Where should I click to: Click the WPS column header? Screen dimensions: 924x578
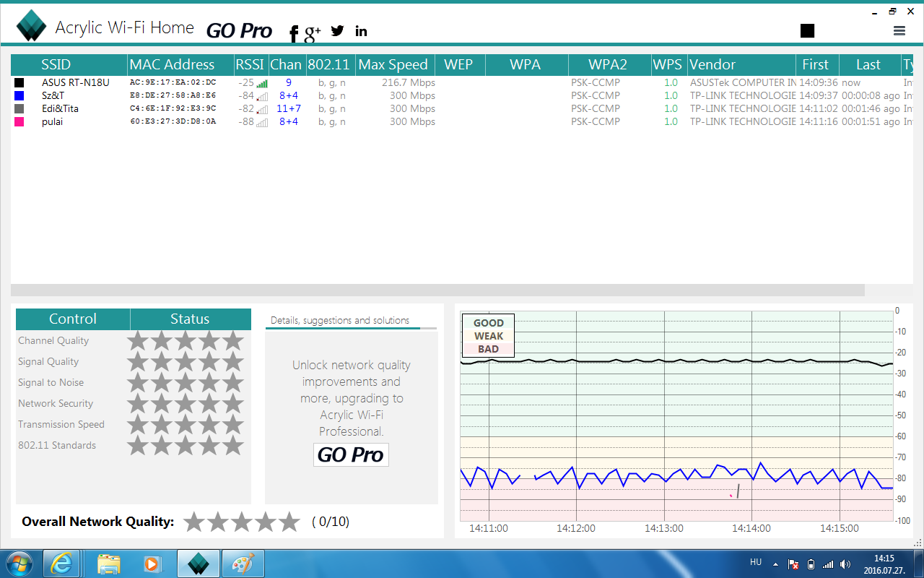click(668, 64)
